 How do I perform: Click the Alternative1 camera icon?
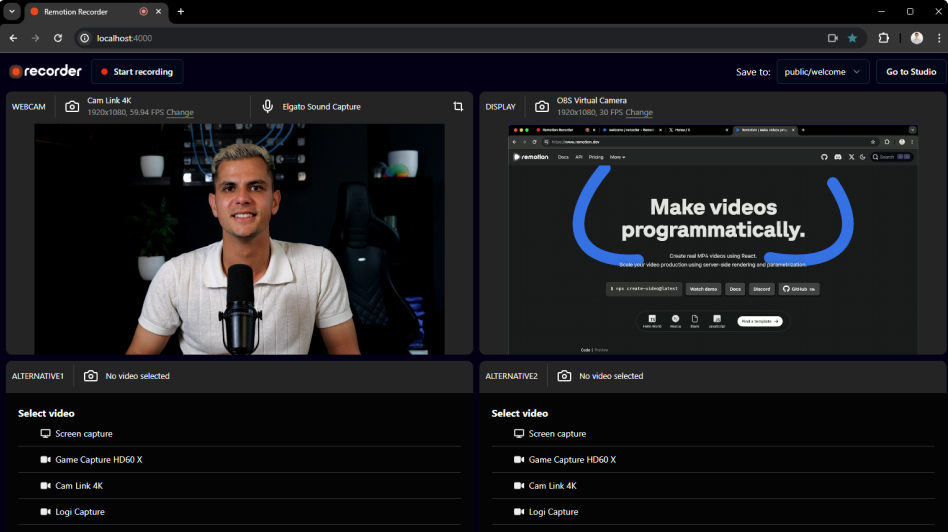coord(91,376)
